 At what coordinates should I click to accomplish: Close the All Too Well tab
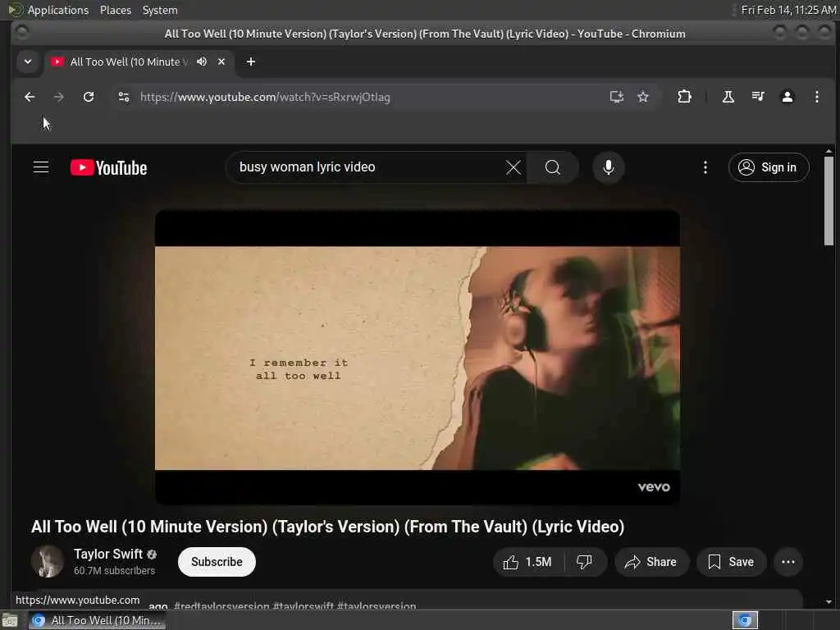(221, 62)
